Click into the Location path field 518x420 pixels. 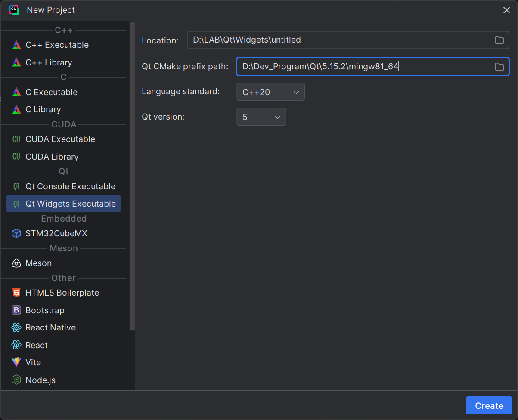tap(336, 40)
